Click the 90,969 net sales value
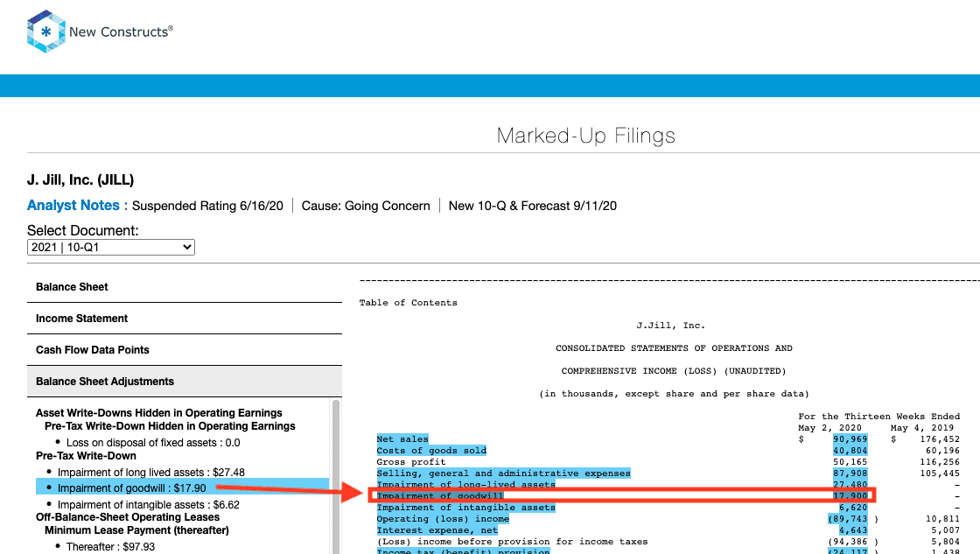This screenshot has height=554, width=980. (x=850, y=439)
